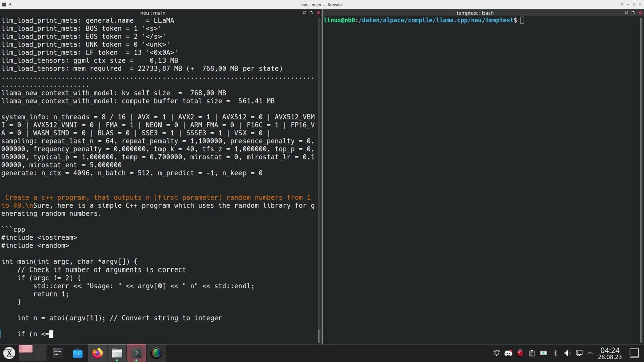
Task: Focus the 'neu : main' terminal header
Action: pyautogui.click(x=153, y=13)
